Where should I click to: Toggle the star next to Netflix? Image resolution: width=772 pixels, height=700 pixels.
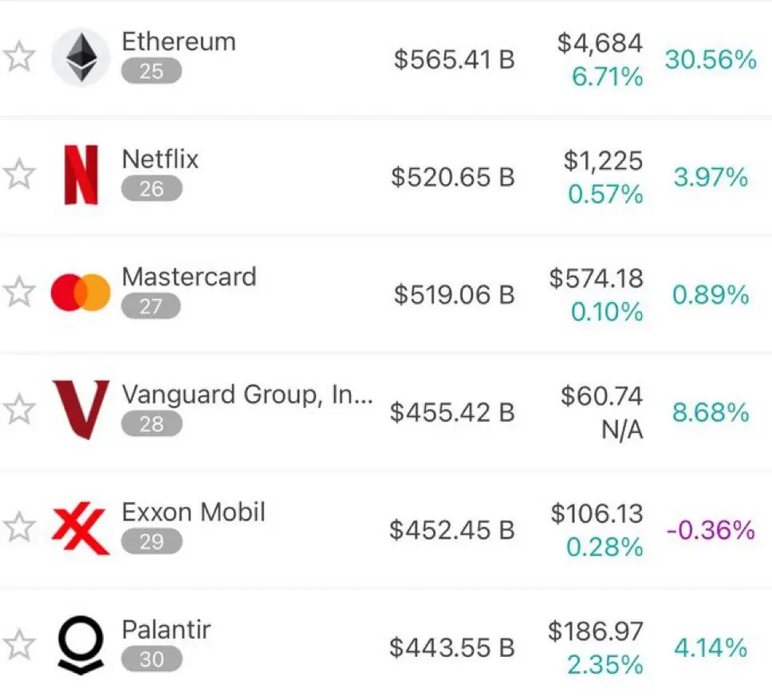coord(19,175)
